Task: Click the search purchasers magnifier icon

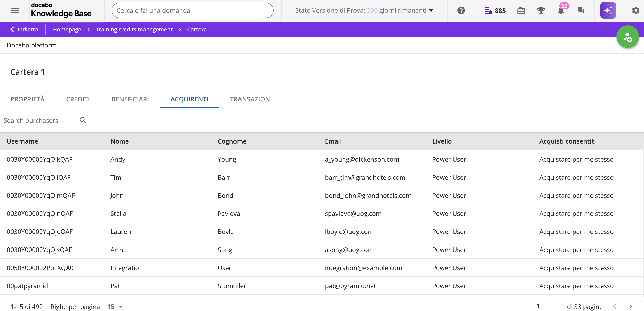Action: pos(83,120)
